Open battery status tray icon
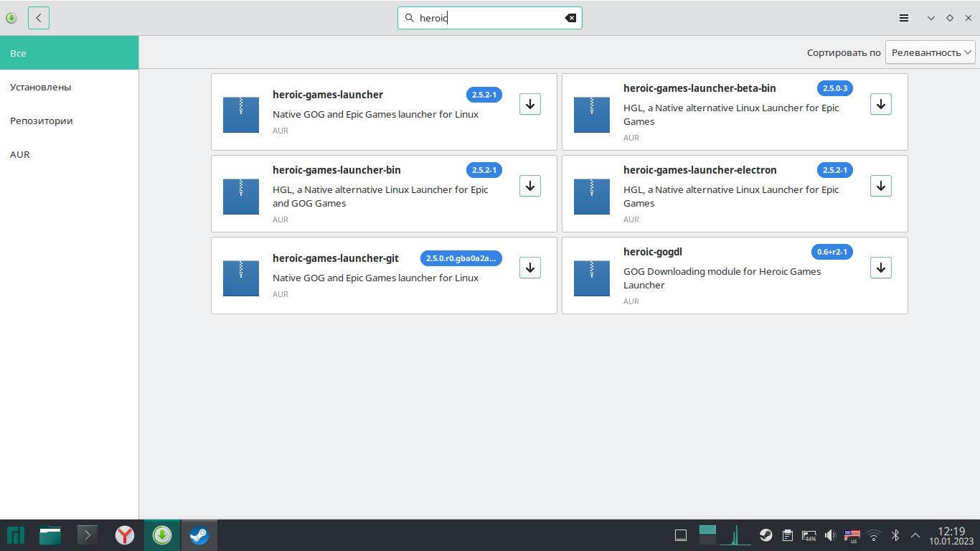The image size is (980, 551). point(809,535)
